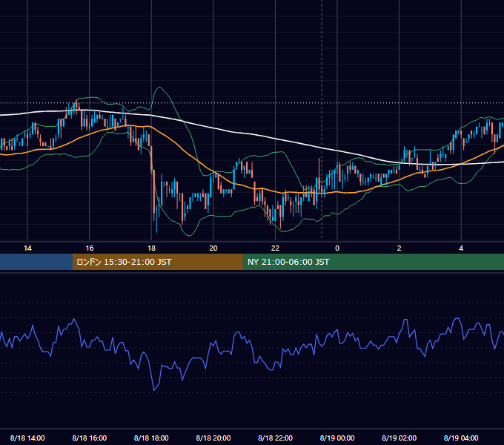Click the 8/18 16:00 date label
The image size is (504, 445).
tap(90, 438)
